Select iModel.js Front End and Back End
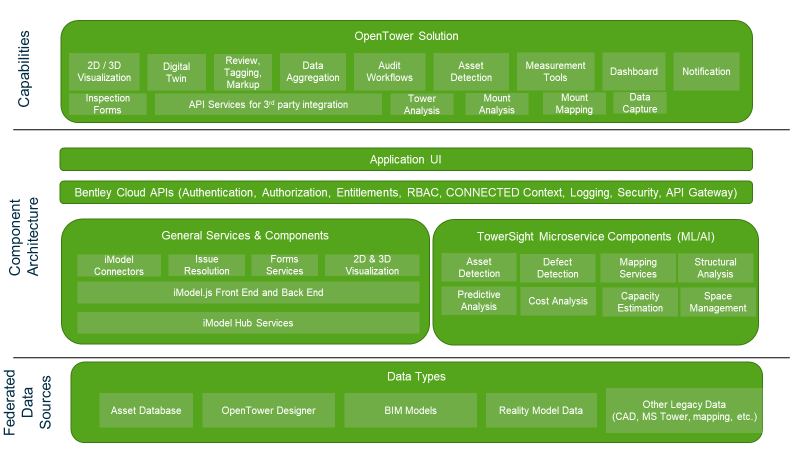Viewport: 800px width, 450px height. (248, 292)
